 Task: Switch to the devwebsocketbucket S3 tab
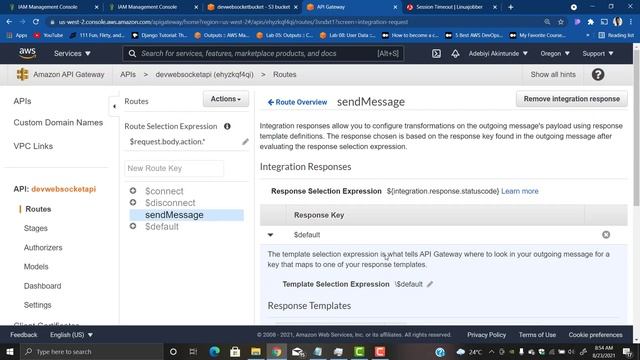click(253, 7)
